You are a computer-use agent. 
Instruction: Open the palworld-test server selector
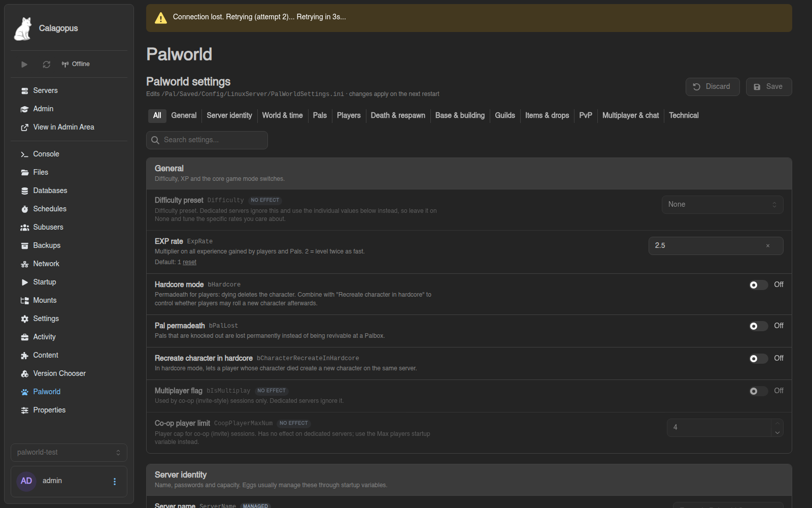tap(69, 453)
